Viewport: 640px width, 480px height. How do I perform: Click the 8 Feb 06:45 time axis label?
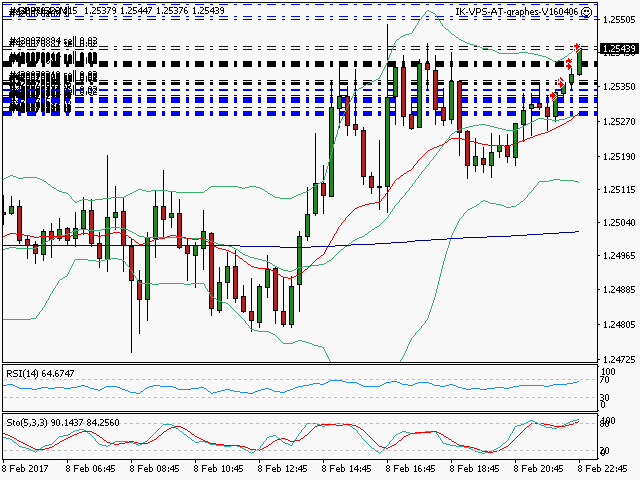click(x=91, y=468)
